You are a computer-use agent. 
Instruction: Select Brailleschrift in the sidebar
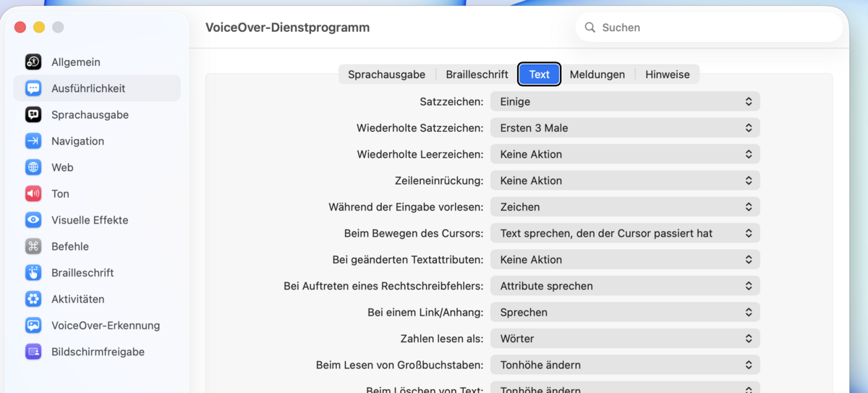(x=97, y=273)
